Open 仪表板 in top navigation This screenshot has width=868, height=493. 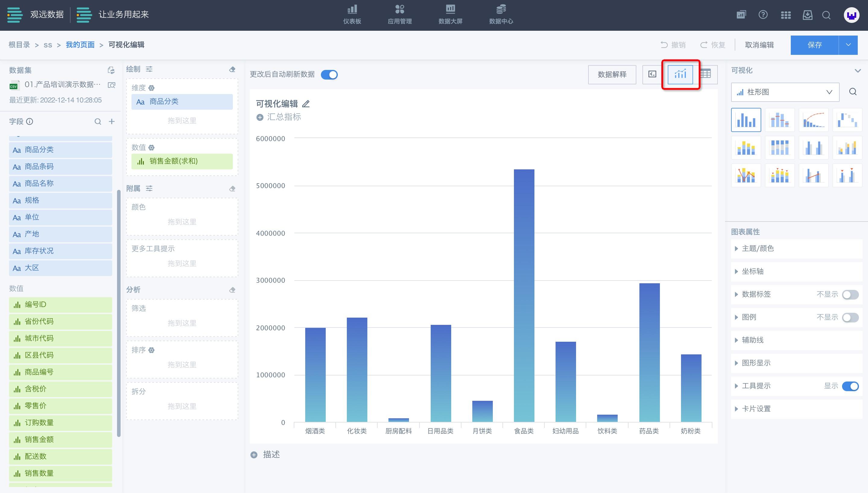[352, 15]
